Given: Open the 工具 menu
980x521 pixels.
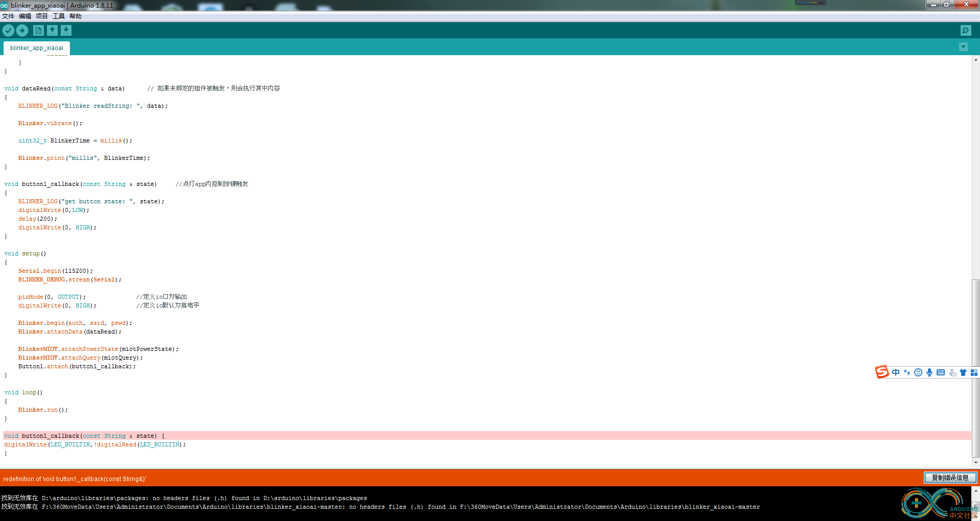Looking at the screenshot, I should click(x=59, y=16).
